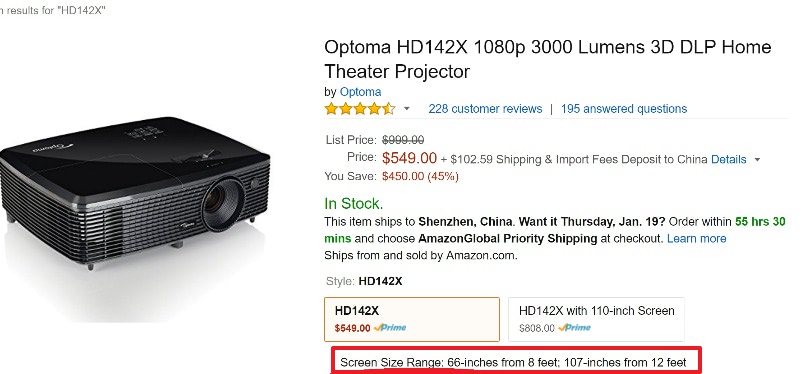Open the 228 customer reviews link
Viewport: 806px width, 374px height.
tap(485, 109)
